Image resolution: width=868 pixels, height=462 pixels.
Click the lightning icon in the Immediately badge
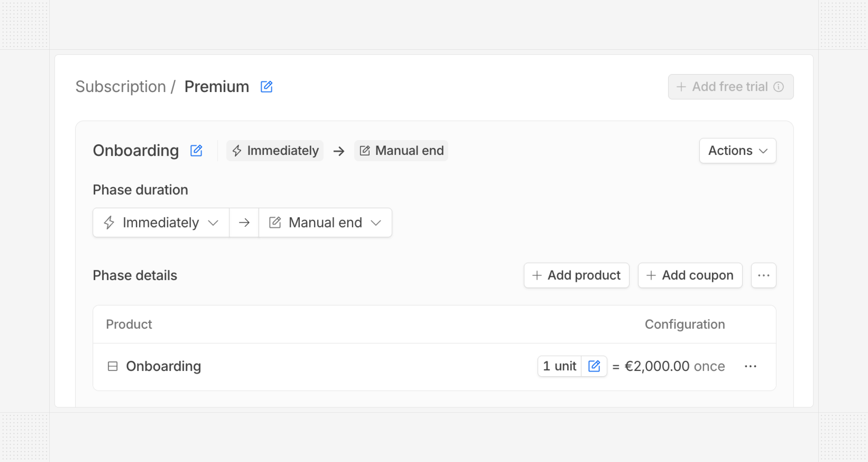coord(237,151)
